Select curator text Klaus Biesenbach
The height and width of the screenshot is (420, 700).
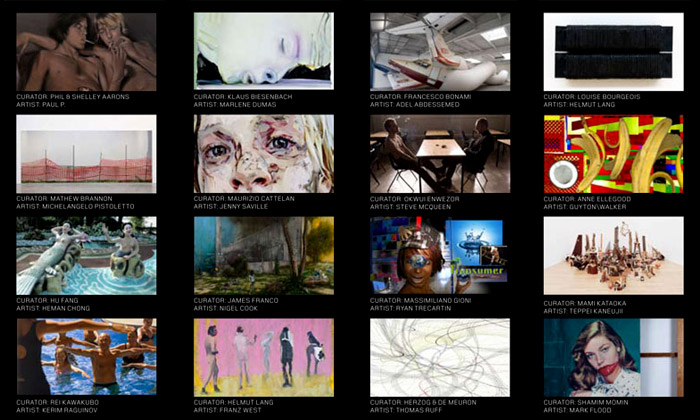coord(243,96)
